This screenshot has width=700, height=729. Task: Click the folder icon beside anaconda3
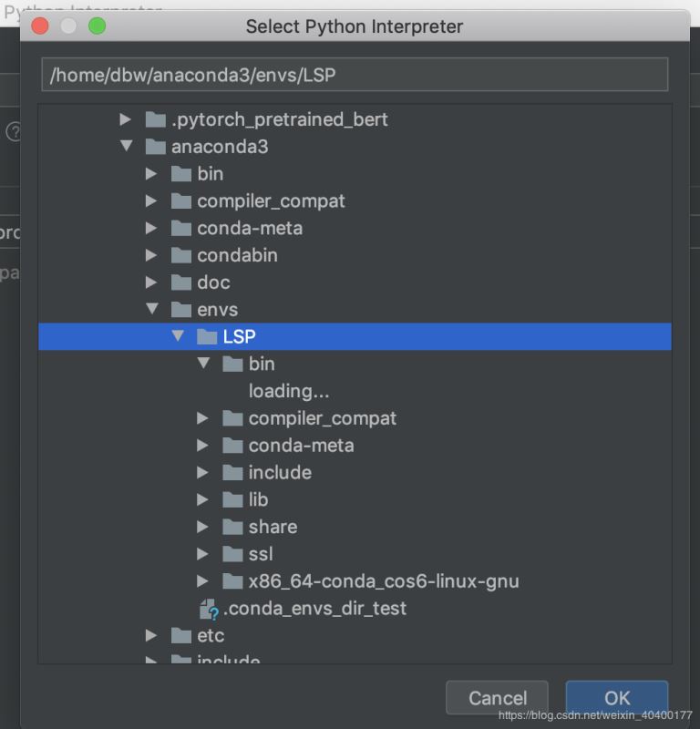tap(156, 147)
